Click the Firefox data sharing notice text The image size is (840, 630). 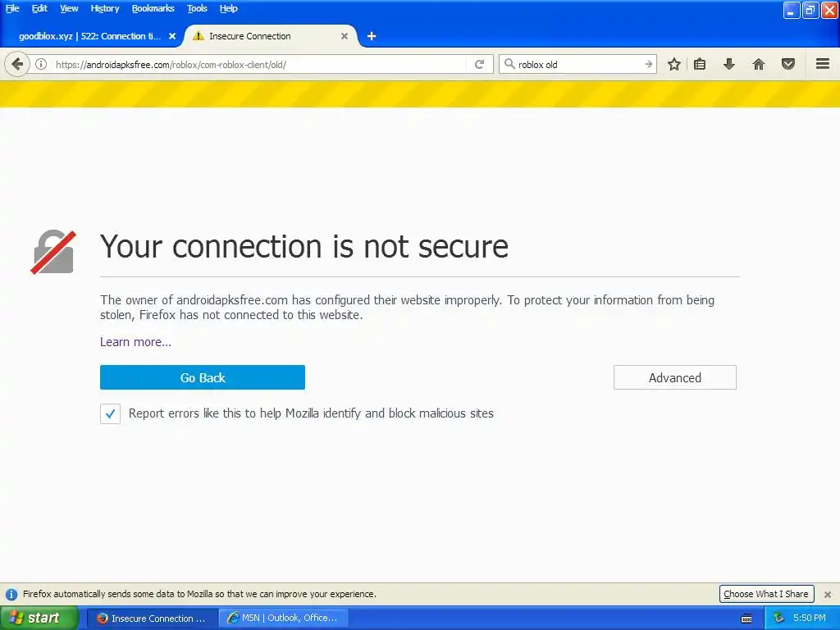(199, 594)
